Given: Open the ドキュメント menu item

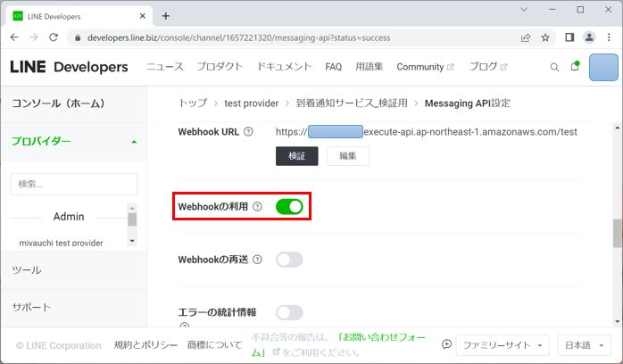Looking at the screenshot, I should pos(284,67).
